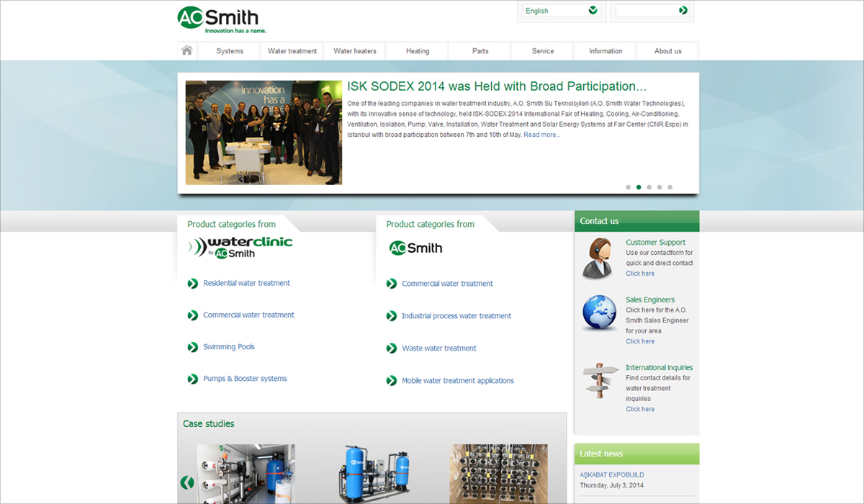Select the second slider pagination dot
Image resolution: width=864 pixels, height=504 pixels.
639,187
